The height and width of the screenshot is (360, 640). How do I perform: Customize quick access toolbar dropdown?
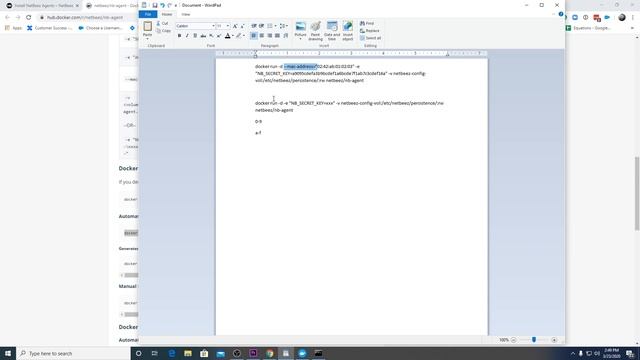pos(176,5)
